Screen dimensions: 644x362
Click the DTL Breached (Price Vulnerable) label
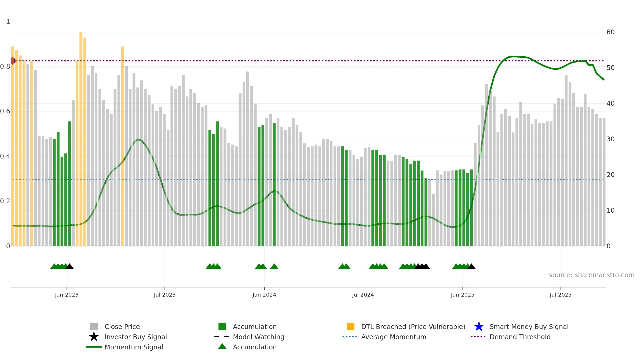click(413, 327)
